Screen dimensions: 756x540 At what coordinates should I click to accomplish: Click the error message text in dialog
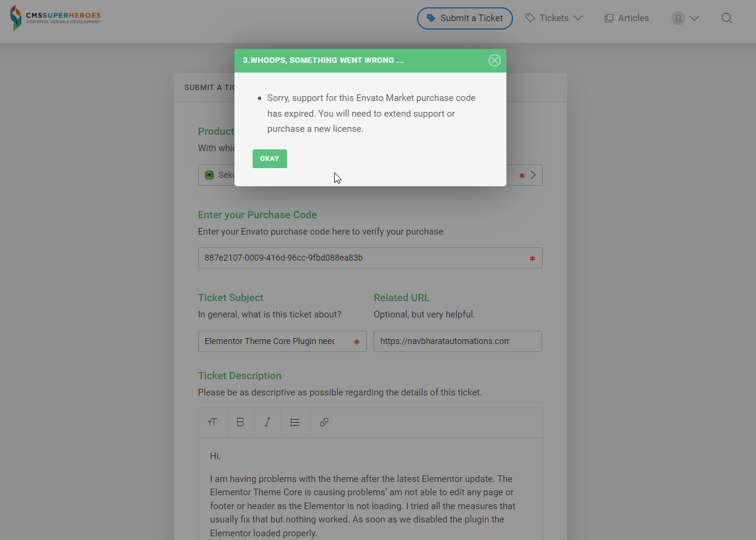coord(371,113)
